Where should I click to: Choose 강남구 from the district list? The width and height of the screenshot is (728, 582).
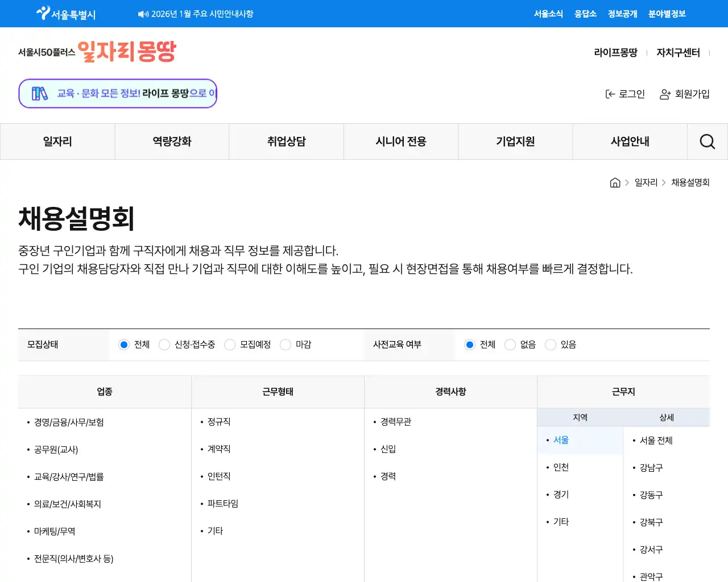click(650, 467)
